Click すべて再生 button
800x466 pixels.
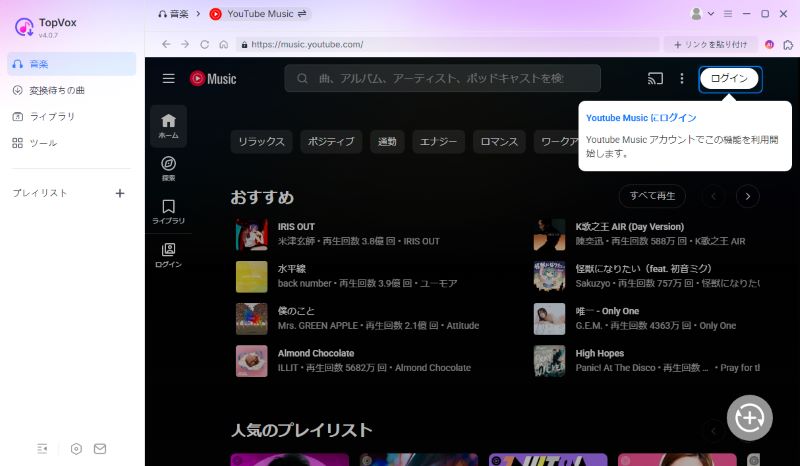click(x=652, y=196)
